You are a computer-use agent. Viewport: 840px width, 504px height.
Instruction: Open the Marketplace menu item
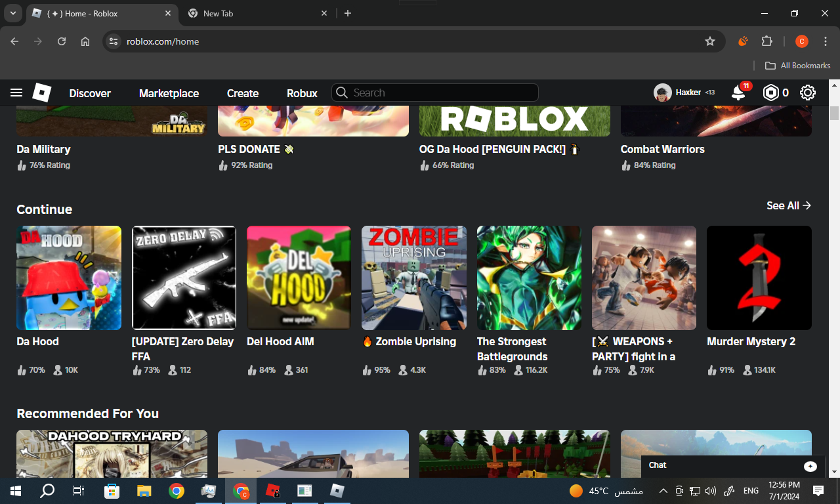[169, 93]
